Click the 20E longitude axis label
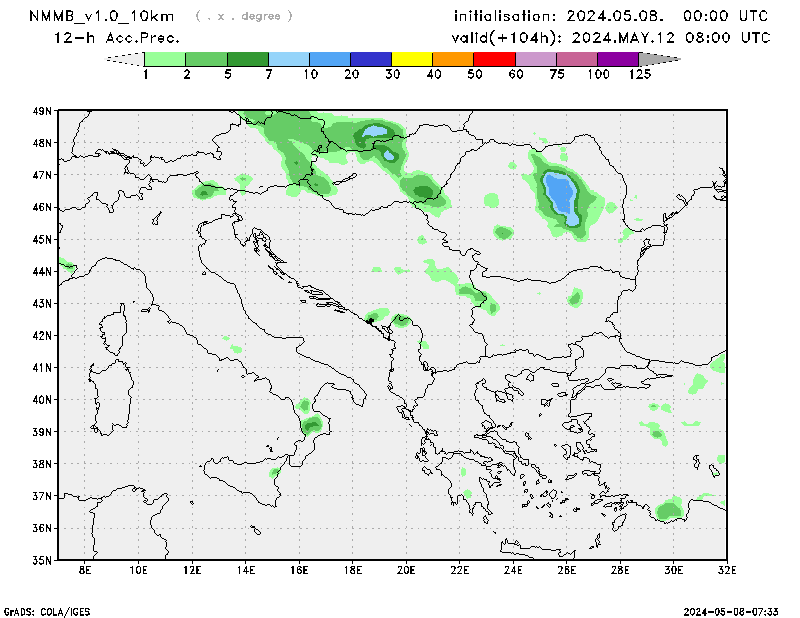The image size is (800, 618). [406, 570]
